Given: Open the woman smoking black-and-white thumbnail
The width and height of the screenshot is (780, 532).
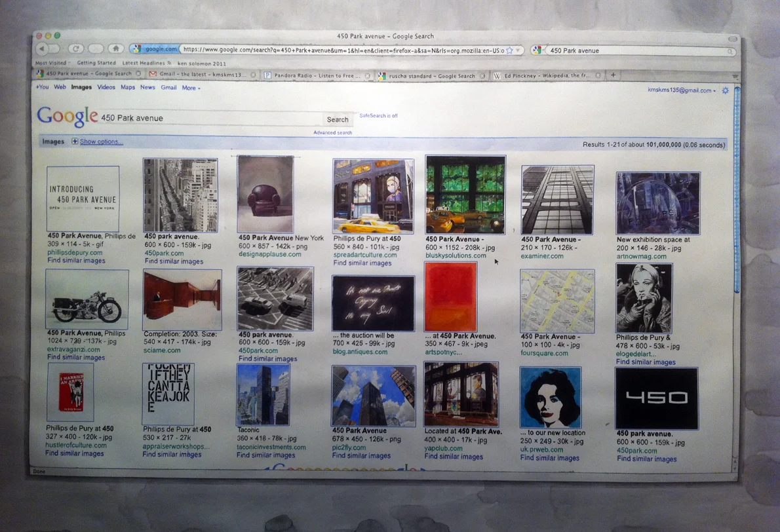Looking at the screenshot, I should pyautogui.click(x=644, y=298).
